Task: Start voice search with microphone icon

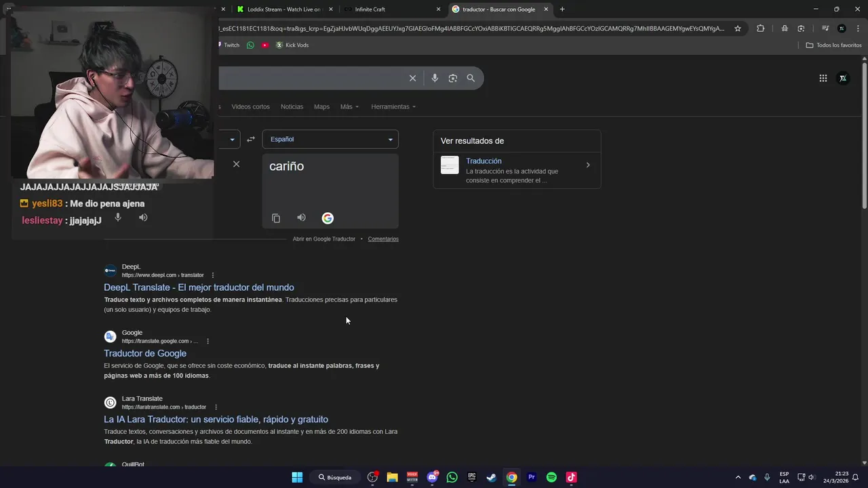Action: pos(435,78)
